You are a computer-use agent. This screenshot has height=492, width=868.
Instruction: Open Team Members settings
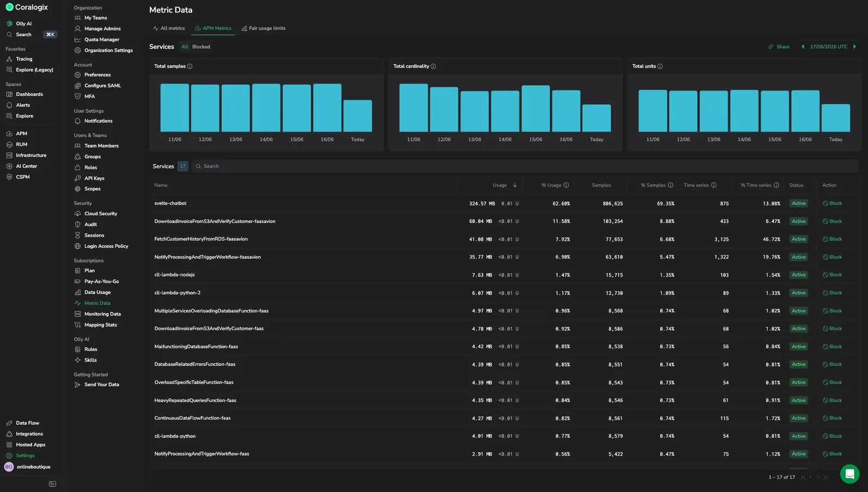[101, 145]
